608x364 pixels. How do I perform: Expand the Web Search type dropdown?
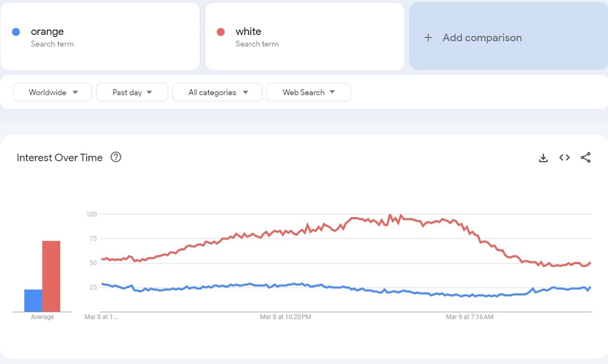(x=309, y=92)
